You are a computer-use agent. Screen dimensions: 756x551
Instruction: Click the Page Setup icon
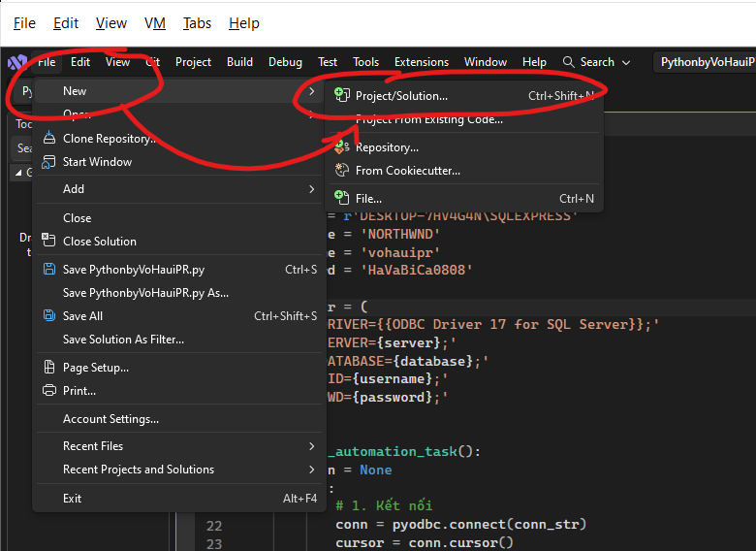(49, 368)
